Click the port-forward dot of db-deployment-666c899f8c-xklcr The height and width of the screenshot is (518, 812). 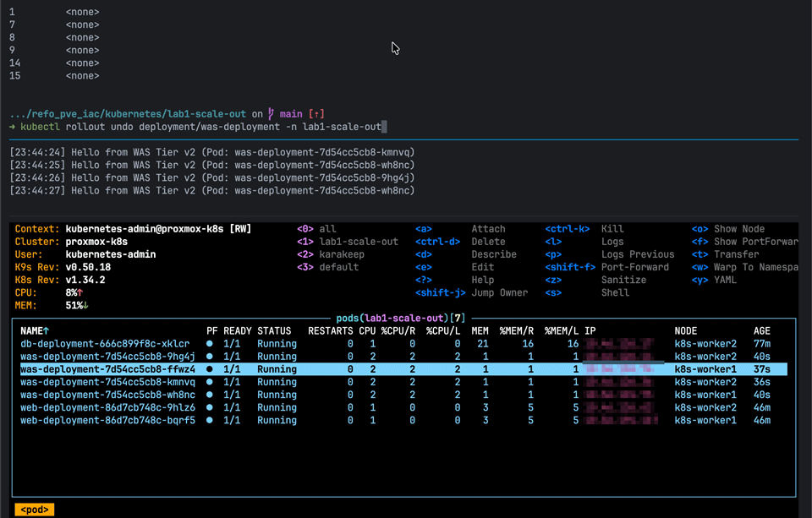pos(210,344)
